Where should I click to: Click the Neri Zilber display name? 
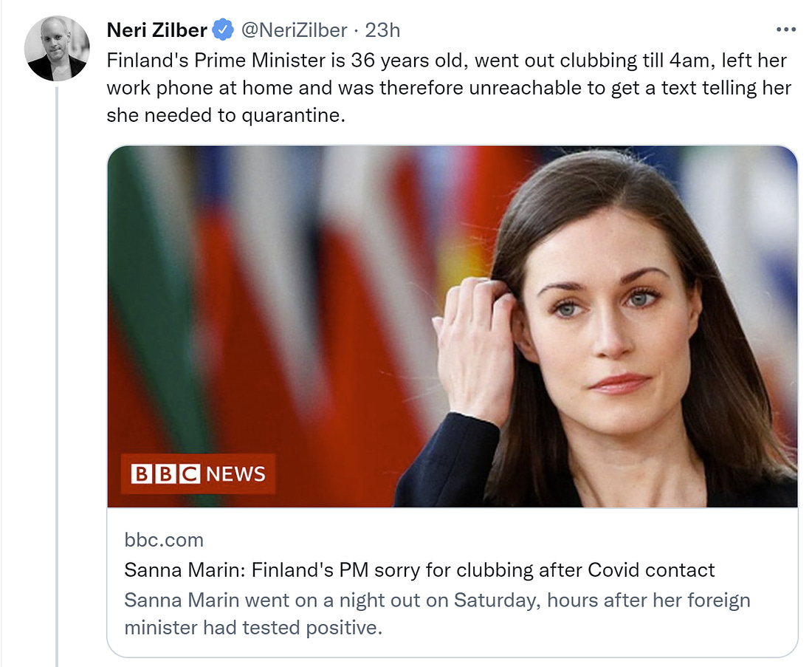pos(156,30)
